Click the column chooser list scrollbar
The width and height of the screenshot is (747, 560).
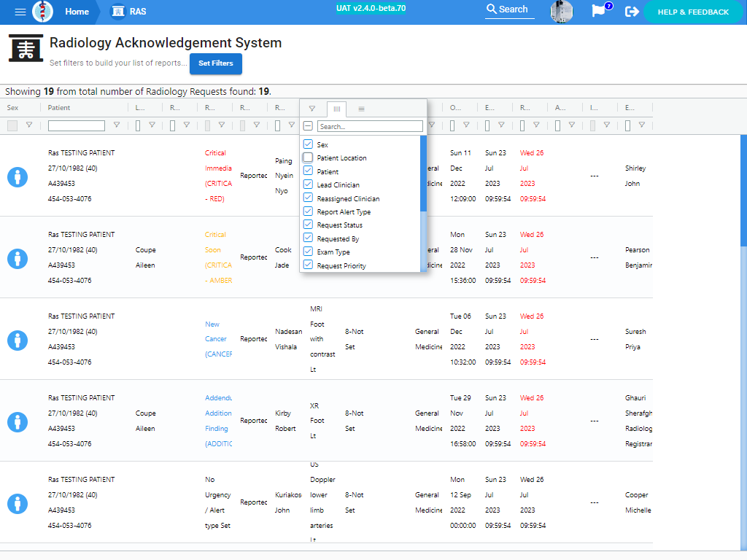tap(424, 174)
